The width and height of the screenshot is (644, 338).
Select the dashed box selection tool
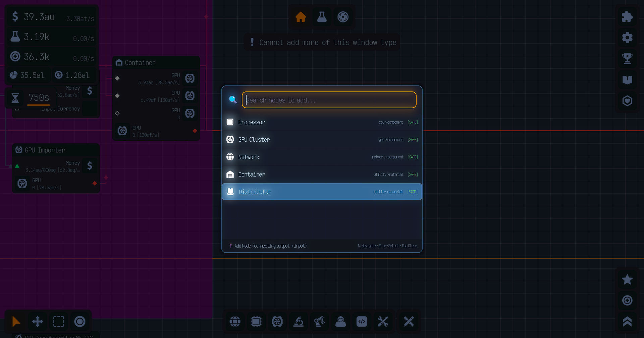pyautogui.click(x=59, y=322)
